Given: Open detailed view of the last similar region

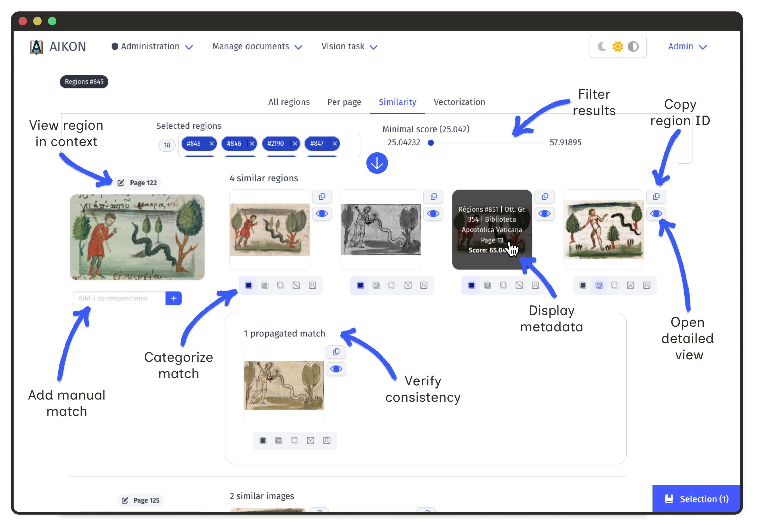Looking at the screenshot, I should pyautogui.click(x=656, y=214).
